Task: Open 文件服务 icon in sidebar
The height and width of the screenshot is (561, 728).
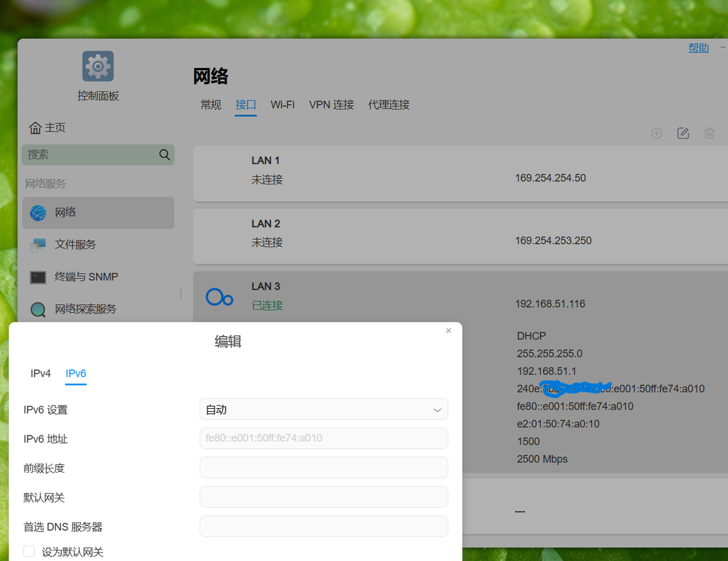Action: click(38, 245)
